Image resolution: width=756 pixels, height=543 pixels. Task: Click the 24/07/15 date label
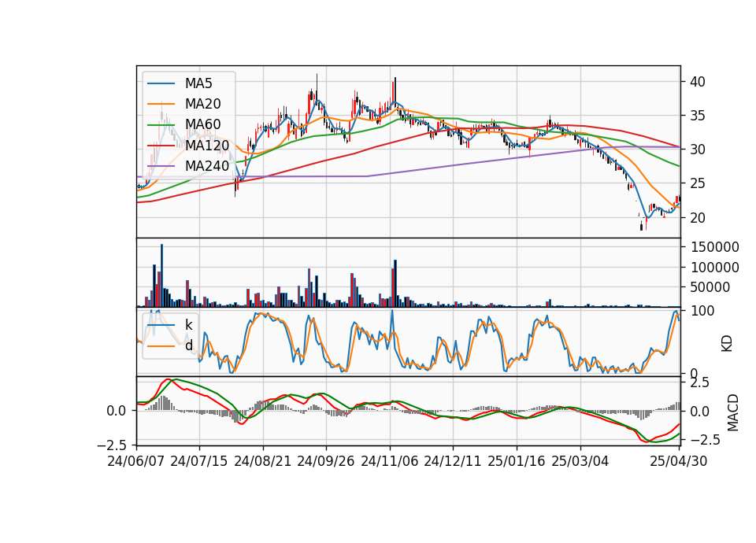coord(199,461)
